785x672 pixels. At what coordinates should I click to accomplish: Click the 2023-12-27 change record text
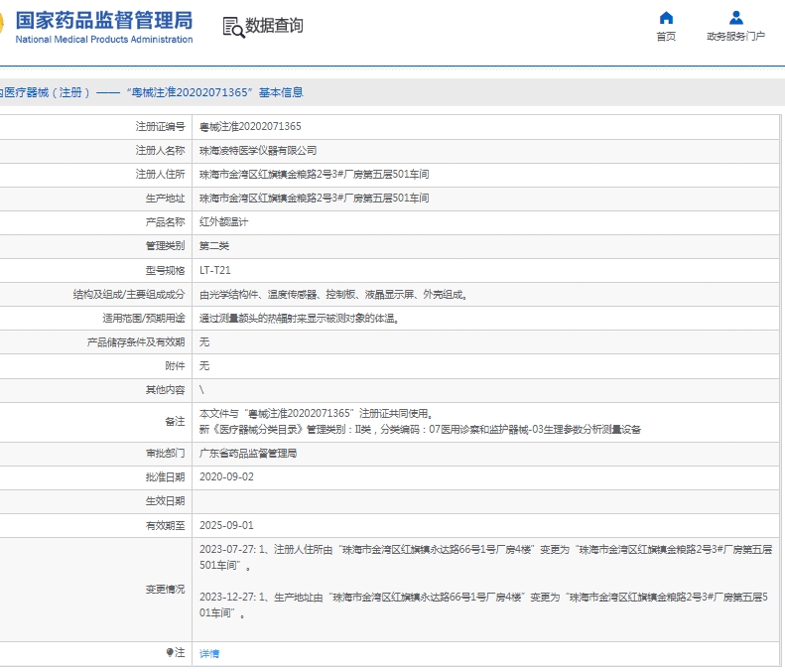pos(483,605)
